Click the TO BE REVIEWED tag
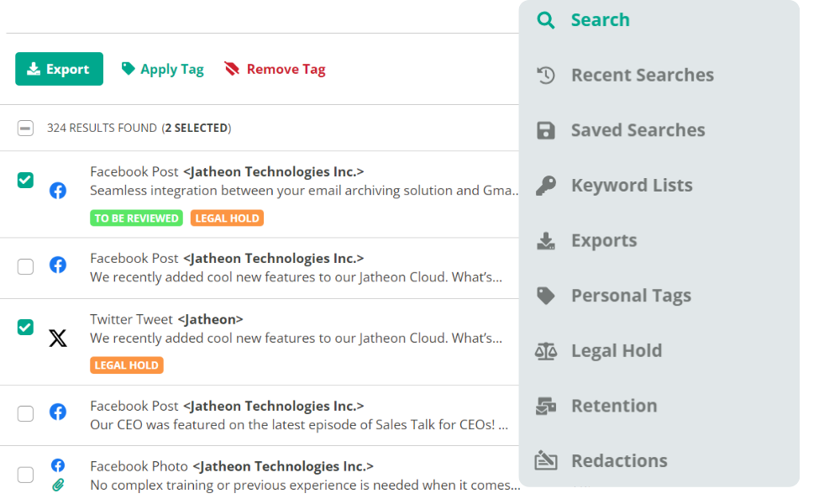 136,218
